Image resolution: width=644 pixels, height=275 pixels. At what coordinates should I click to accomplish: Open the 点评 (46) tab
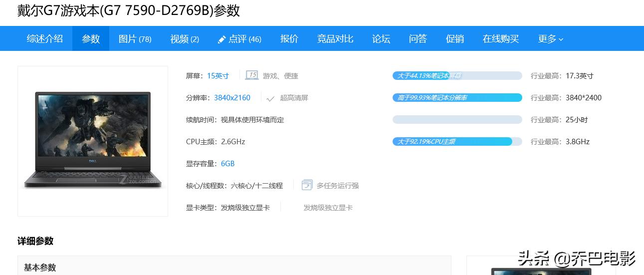[x=245, y=39]
